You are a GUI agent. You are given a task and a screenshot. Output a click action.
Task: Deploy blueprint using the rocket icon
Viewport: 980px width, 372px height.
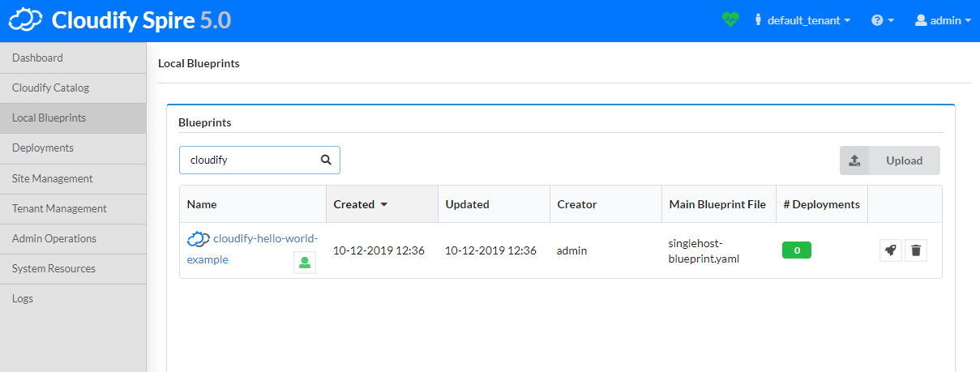click(x=891, y=250)
